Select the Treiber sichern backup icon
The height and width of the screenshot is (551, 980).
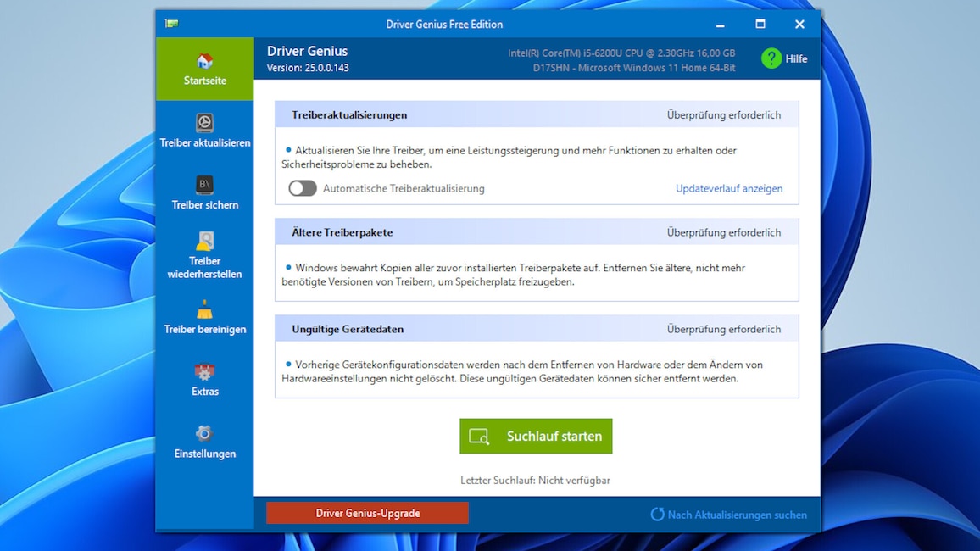pyautogui.click(x=204, y=185)
